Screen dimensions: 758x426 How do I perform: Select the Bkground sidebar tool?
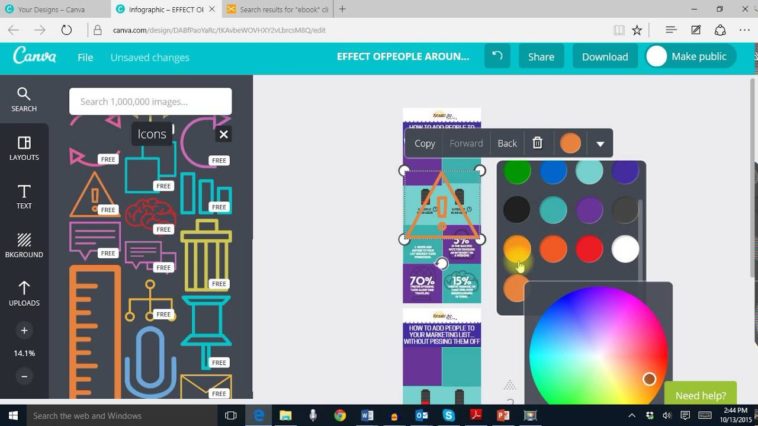tap(24, 245)
